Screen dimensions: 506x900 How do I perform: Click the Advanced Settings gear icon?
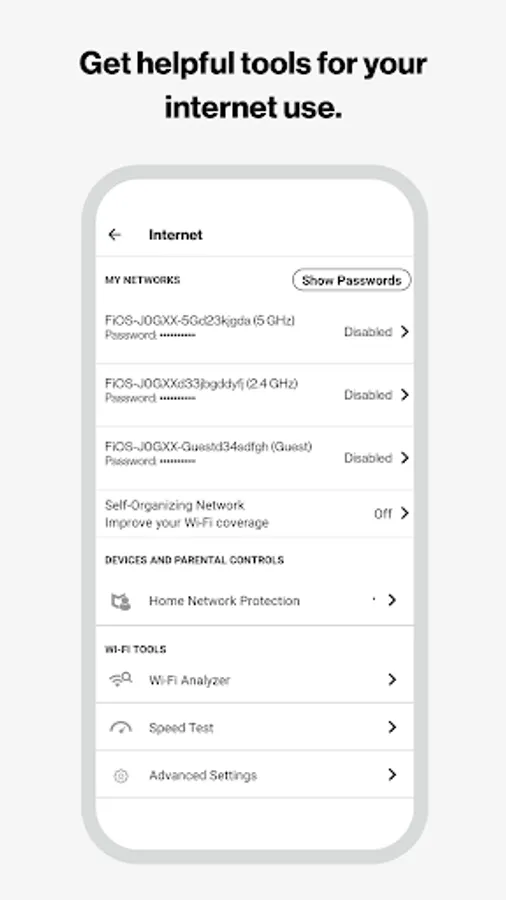(120, 776)
